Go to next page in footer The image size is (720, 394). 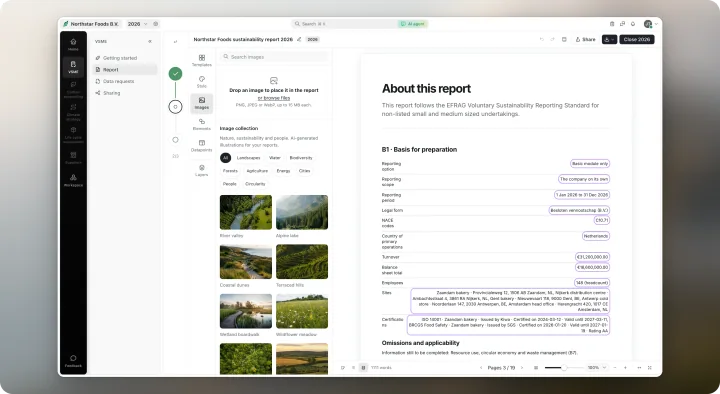pos(522,368)
